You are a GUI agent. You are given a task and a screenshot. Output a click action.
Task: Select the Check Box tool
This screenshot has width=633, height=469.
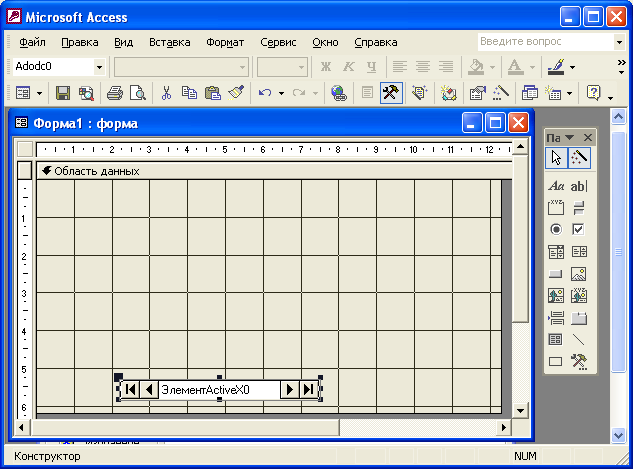tap(579, 230)
